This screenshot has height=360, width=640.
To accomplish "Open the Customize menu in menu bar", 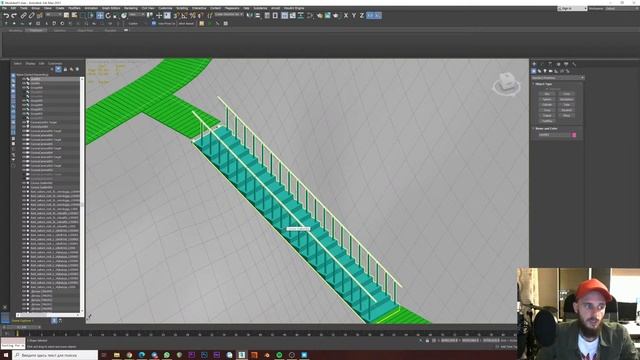I will coord(165,8).
